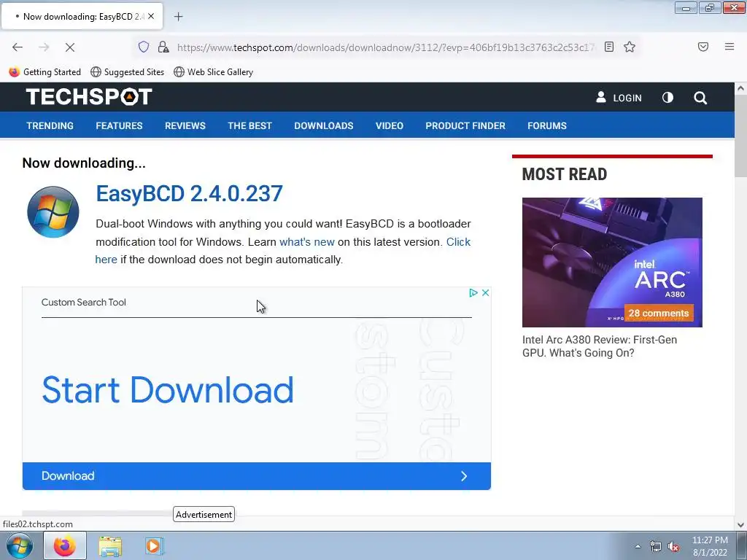
Task: Click the 'Start Download' ad text
Action: 168,389
